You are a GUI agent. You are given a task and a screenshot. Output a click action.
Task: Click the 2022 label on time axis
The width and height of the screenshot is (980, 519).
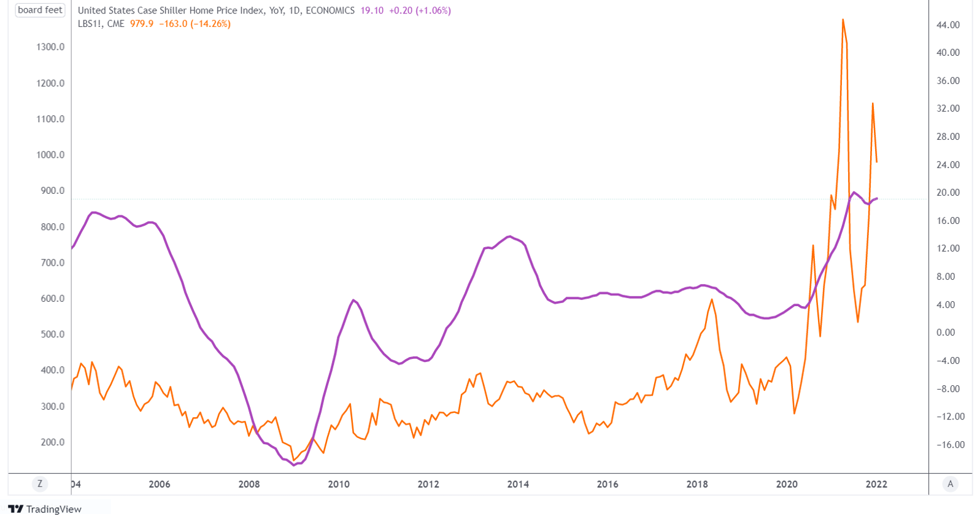[x=876, y=484]
